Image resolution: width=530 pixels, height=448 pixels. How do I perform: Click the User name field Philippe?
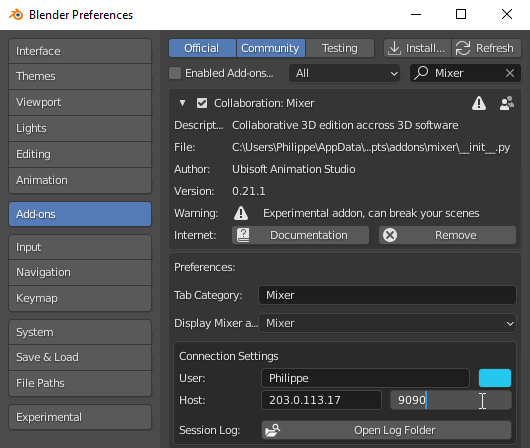pyautogui.click(x=365, y=378)
